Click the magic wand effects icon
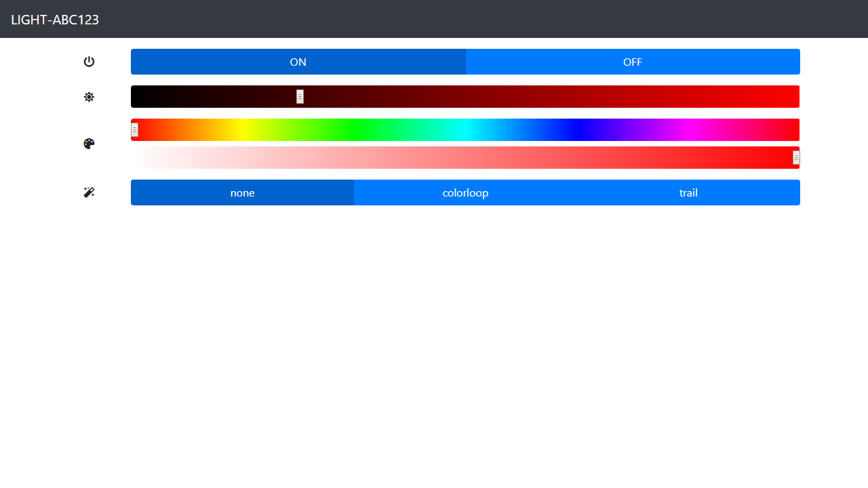This screenshot has width=868, height=488. click(x=89, y=192)
